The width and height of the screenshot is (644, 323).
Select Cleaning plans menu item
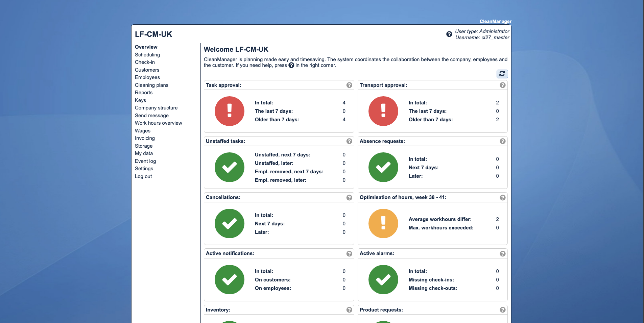pos(151,85)
